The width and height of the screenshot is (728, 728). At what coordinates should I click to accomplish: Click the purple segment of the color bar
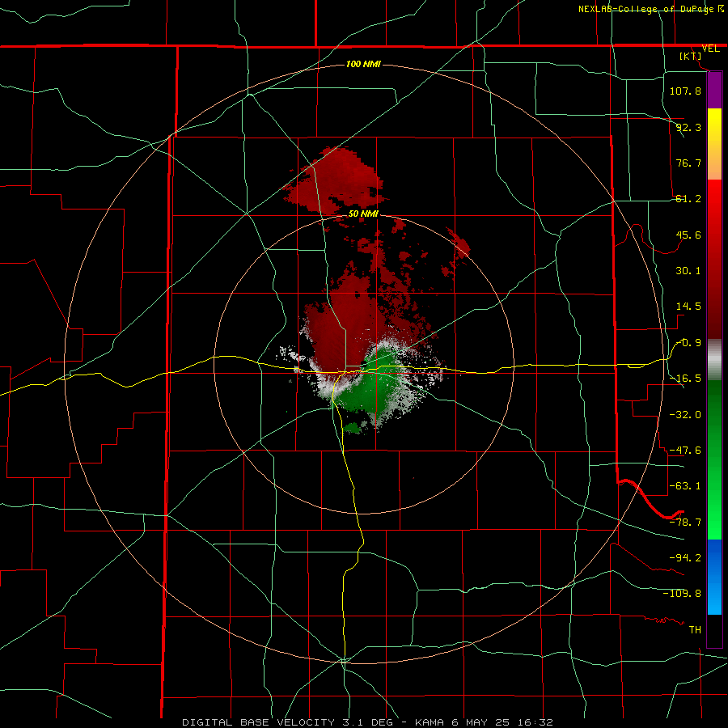tap(714, 90)
